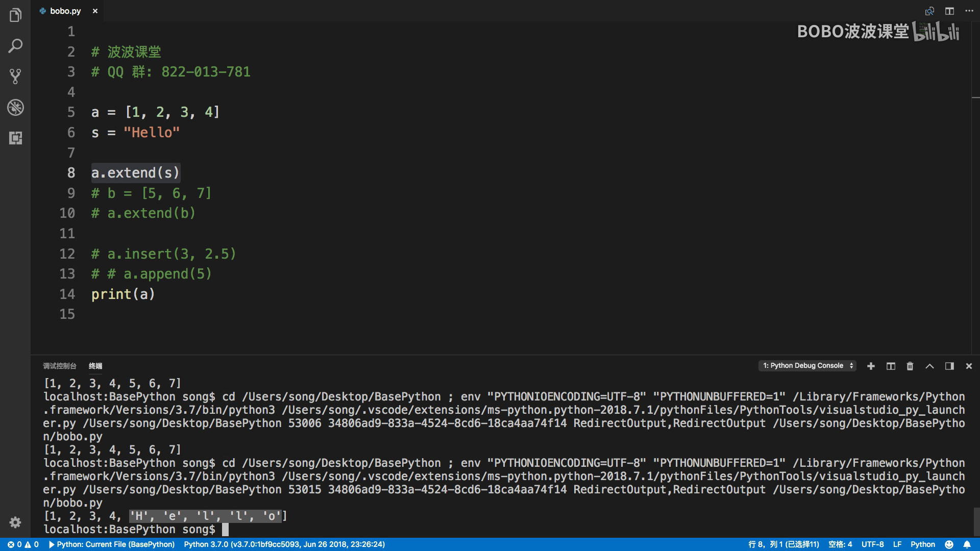Open the Manage gear menu
980x551 pixels.
pos(15,522)
